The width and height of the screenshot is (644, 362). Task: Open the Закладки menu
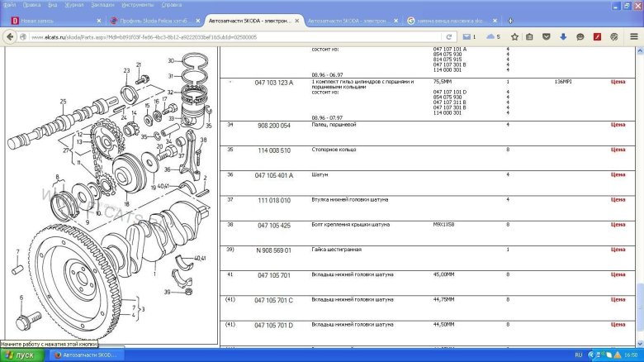click(102, 4)
